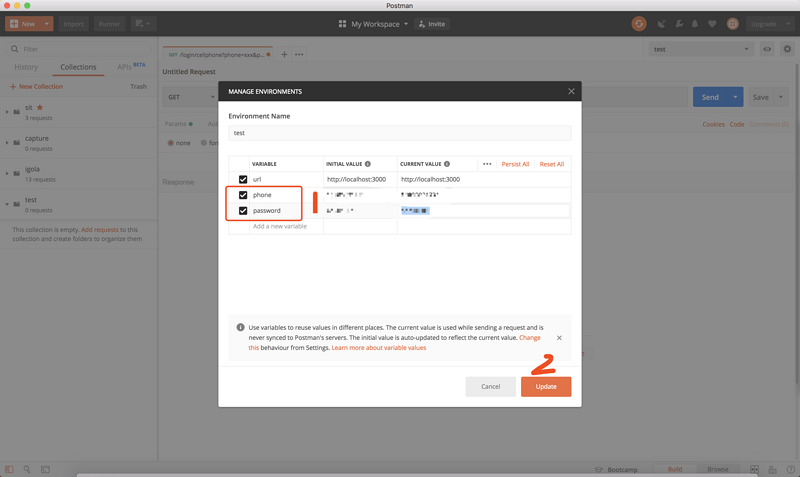This screenshot has height=477, width=800.
Task: Switch to Build mode in status bar
Action: click(x=674, y=469)
